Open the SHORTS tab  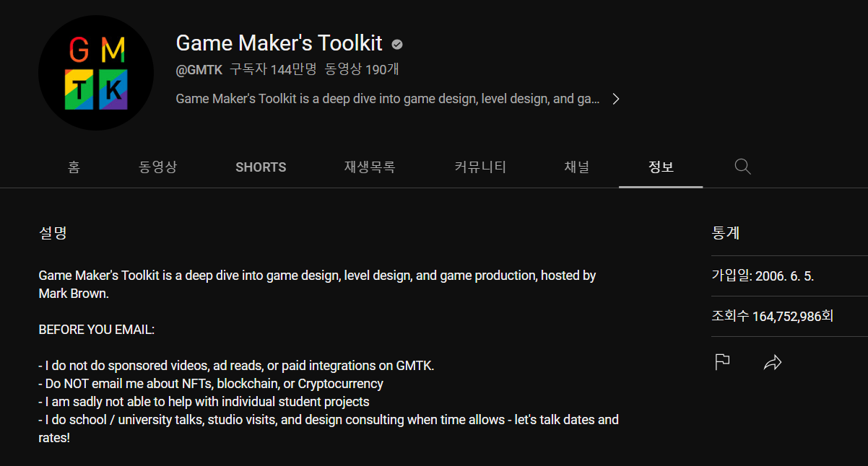click(261, 167)
